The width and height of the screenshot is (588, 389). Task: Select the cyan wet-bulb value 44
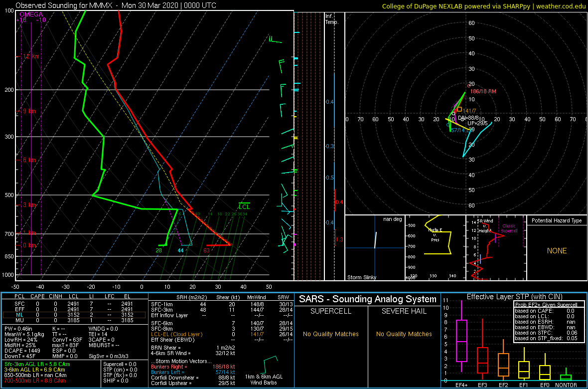coord(180,250)
